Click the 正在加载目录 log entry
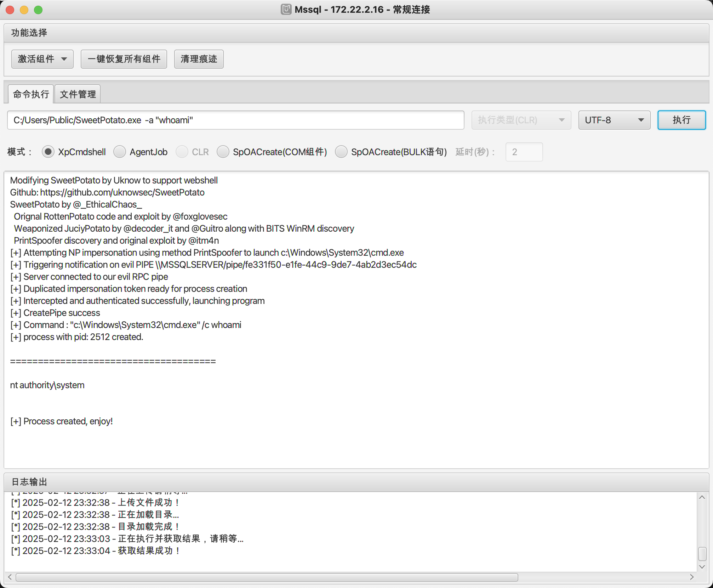The height and width of the screenshot is (588, 713). pos(95,515)
